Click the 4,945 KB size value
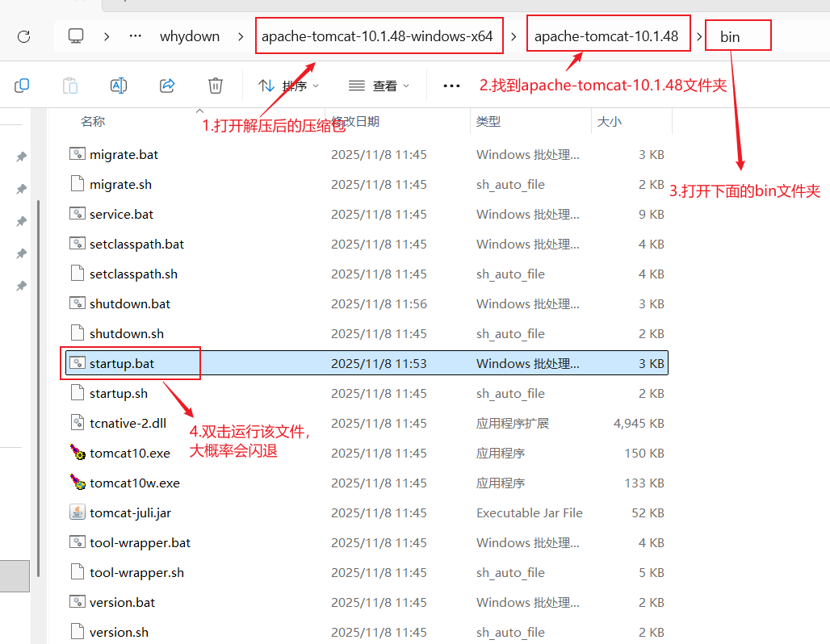 pos(639,424)
